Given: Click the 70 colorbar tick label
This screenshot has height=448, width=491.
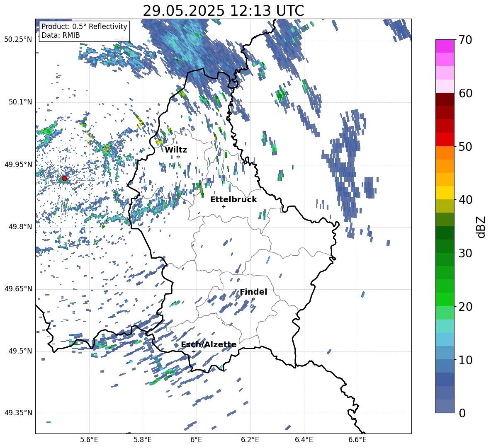Looking at the screenshot, I should [x=465, y=40].
